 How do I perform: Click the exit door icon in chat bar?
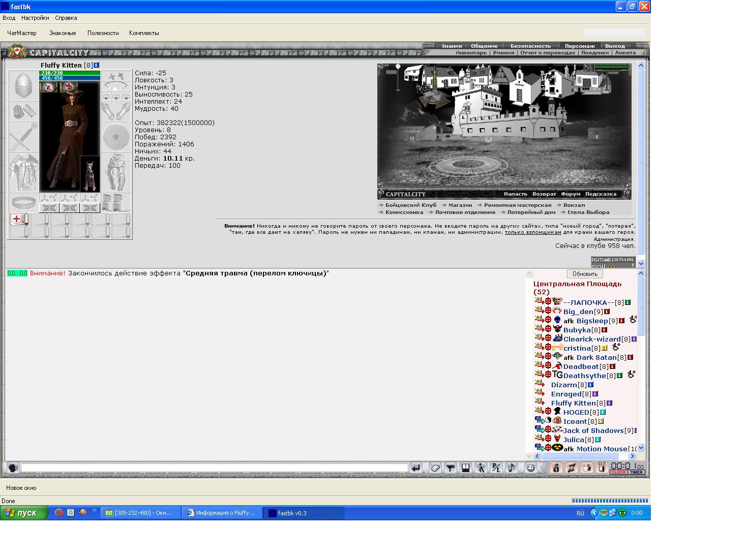tap(602, 468)
